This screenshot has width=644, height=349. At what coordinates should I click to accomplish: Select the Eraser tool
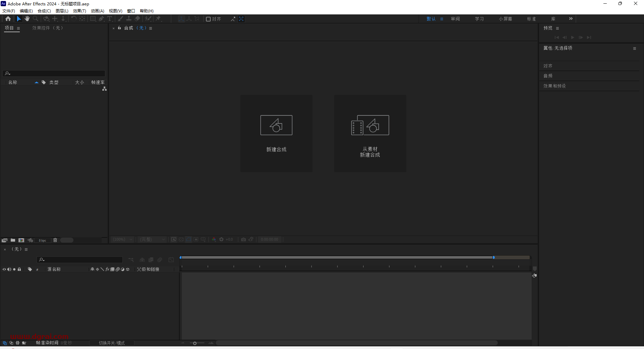(137, 19)
